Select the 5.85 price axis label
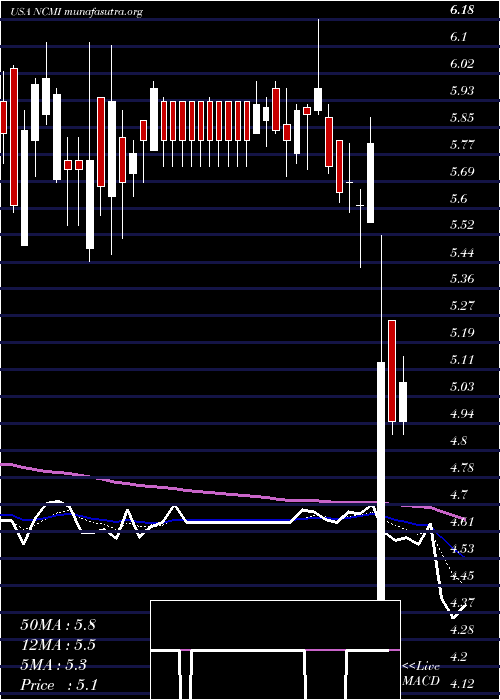This screenshot has width=500, height=700. [x=462, y=118]
